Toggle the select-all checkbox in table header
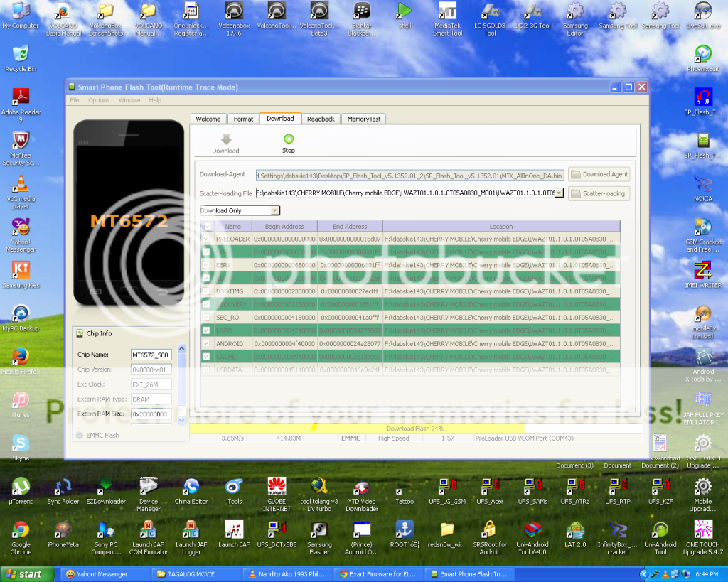Image resolution: width=728 pixels, height=582 pixels. click(x=207, y=226)
